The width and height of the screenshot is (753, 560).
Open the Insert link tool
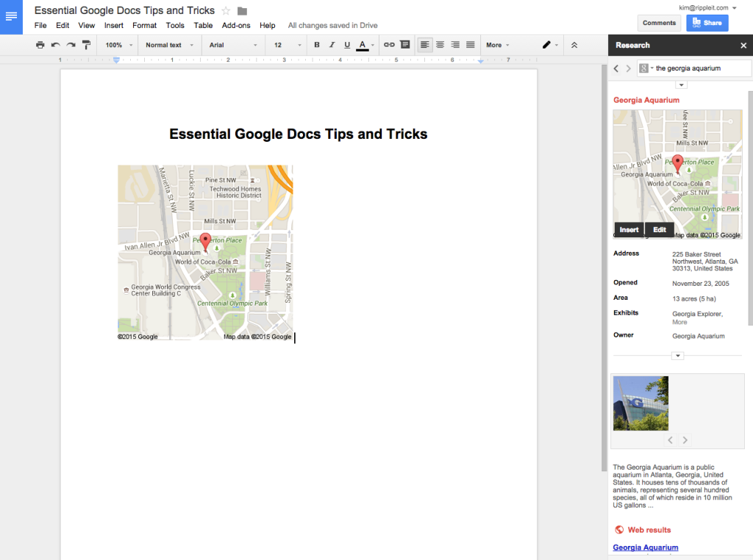[x=389, y=45]
